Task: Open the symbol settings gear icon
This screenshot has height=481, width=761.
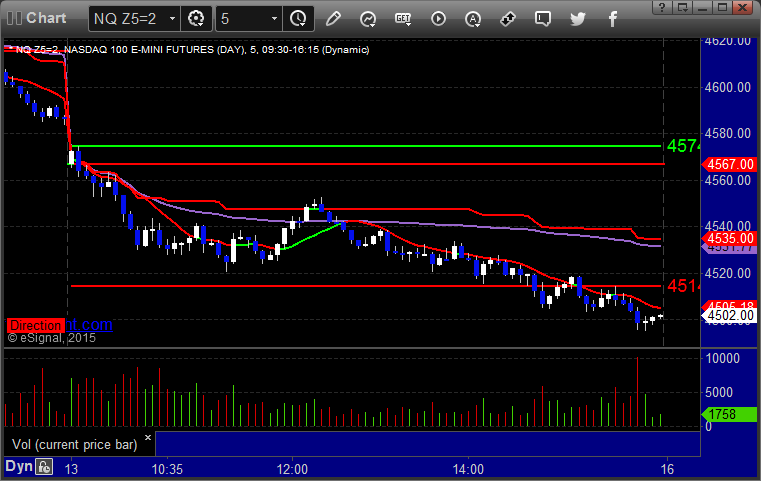Action: pyautogui.click(x=196, y=19)
